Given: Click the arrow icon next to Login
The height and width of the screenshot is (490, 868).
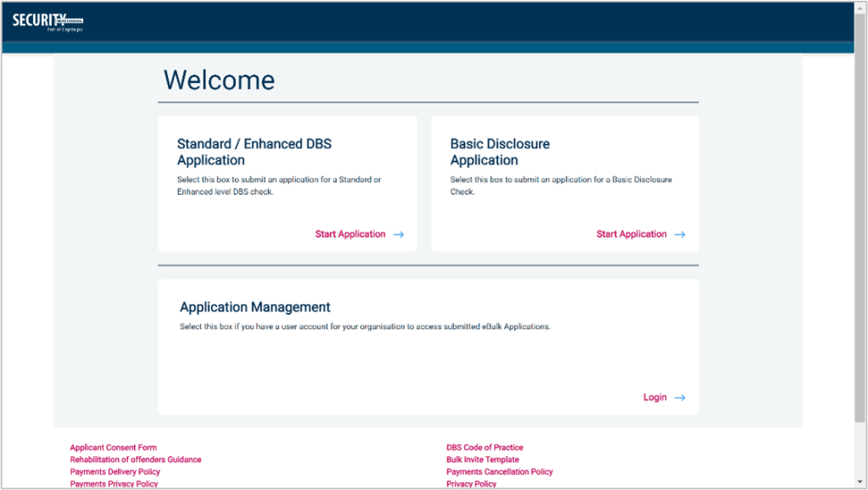Looking at the screenshot, I should [x=680, y=398].
